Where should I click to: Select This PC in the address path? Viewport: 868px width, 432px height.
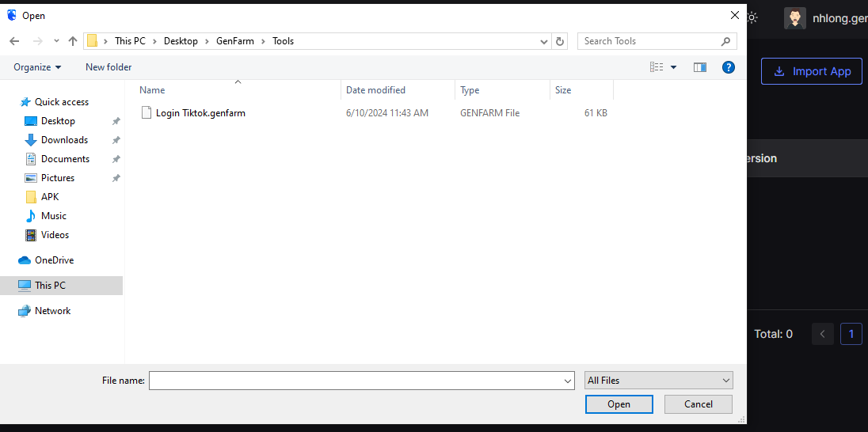(x=130, y=41)
